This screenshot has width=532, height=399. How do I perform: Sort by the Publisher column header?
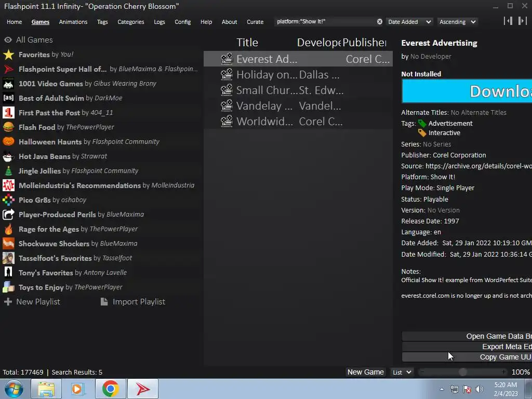(x=364, y=43)
